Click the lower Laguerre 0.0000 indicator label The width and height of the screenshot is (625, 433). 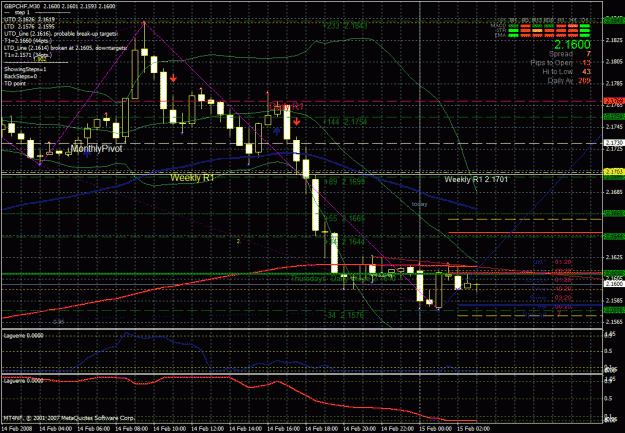click(24, 381)
